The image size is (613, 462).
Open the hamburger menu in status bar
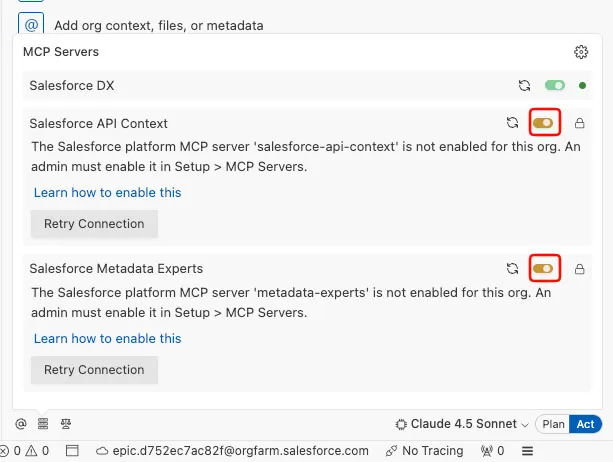pos(527,451)
